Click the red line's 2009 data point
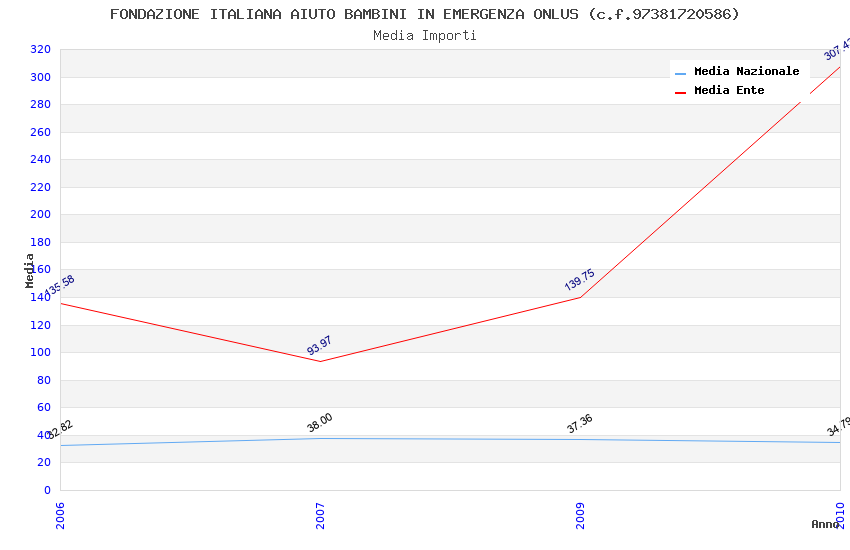Screen dimensions: 850x550 click(580, 297)
